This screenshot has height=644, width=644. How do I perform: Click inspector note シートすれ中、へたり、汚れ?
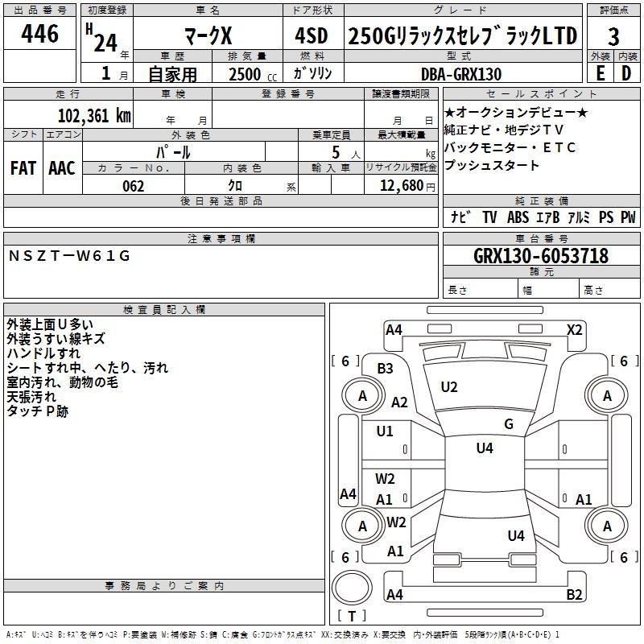(x=88, y=368)
